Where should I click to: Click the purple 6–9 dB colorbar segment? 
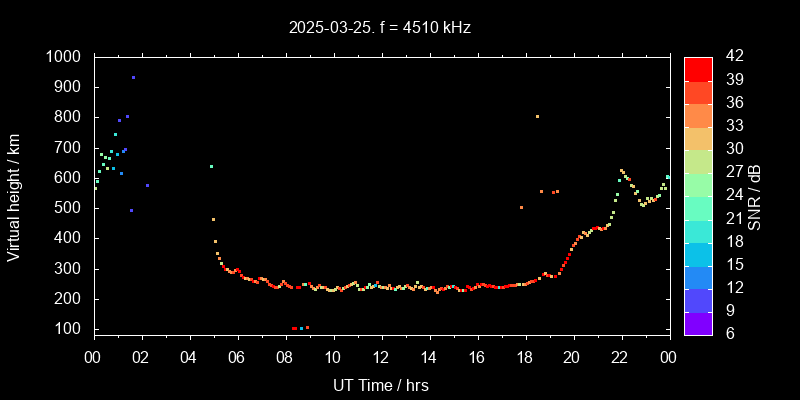[x=698, y=322]
